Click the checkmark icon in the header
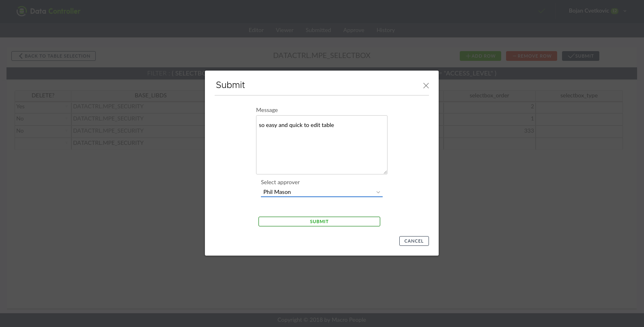This screenshot has width=644, height=327. coord(541,11)
